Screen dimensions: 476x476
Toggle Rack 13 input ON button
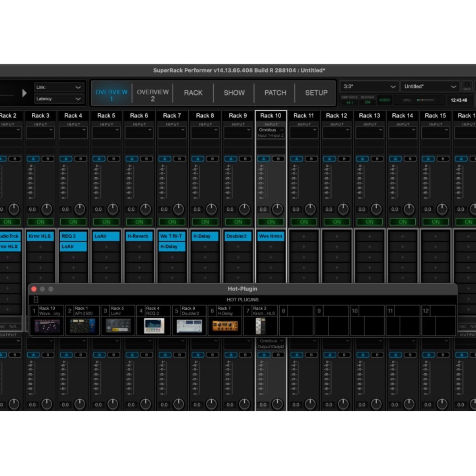tap(370, 222)
